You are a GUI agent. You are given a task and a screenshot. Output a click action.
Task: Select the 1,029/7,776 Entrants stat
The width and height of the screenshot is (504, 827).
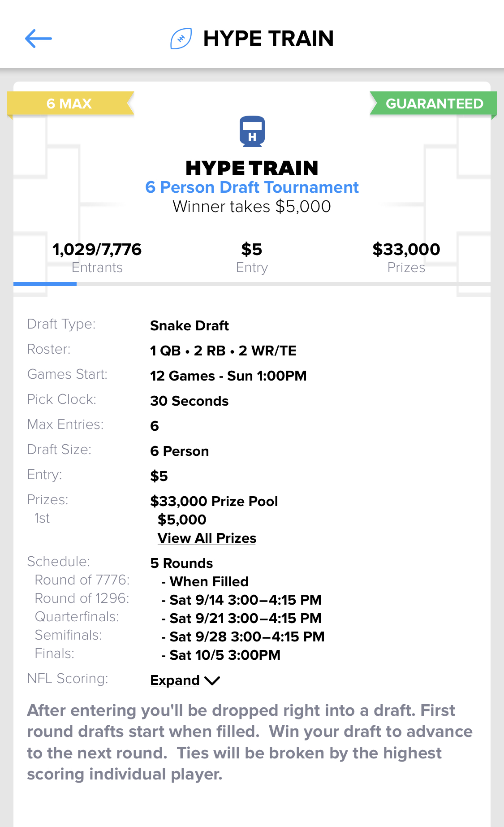click(97, 257)
